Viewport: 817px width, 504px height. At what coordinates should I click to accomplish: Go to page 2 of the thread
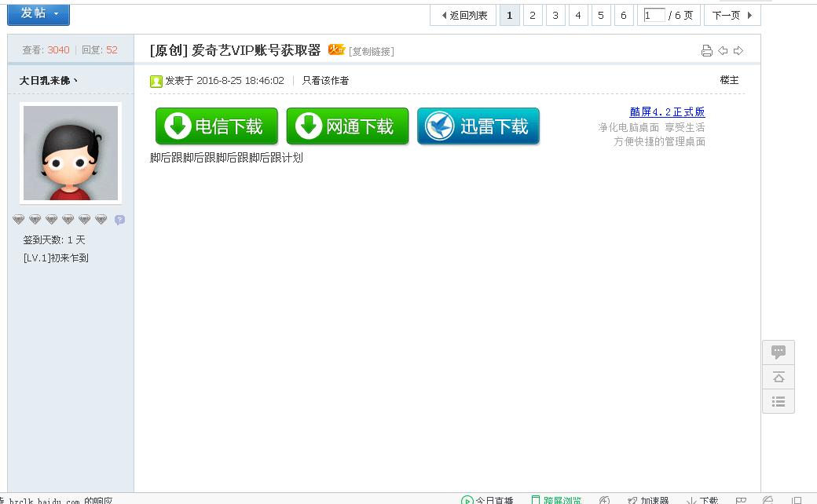[x=533, y=15]
